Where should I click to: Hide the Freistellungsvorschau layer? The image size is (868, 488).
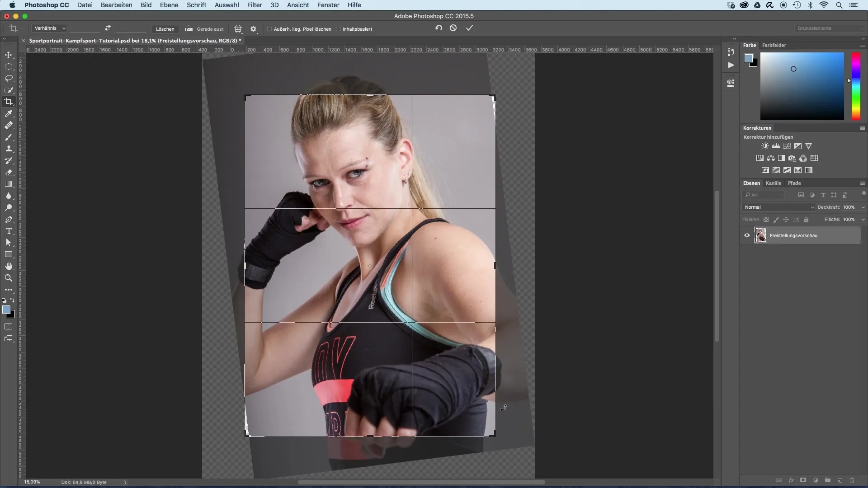pos(747,235)
